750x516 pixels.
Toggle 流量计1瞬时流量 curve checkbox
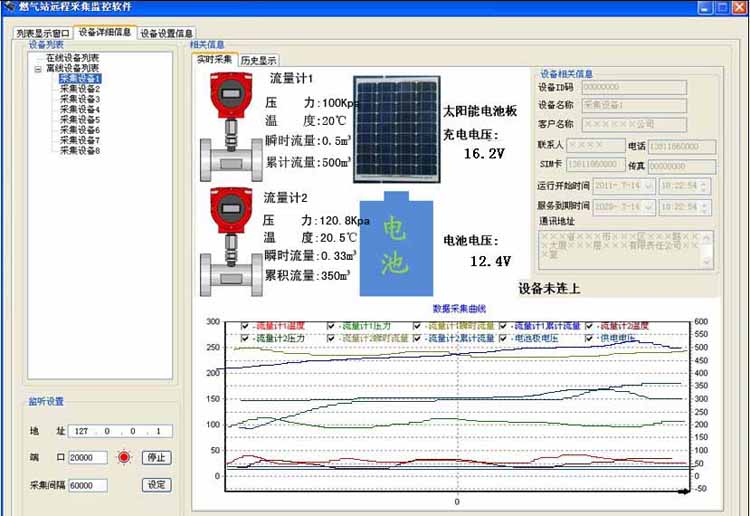[x=417, y=326]
